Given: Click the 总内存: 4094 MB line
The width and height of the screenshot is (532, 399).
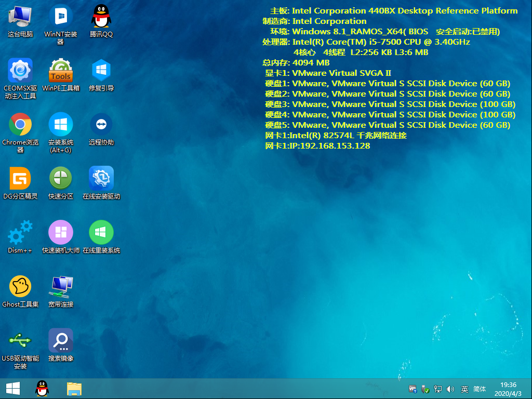Looking at the screenshot, I should click(x=296, y=63).
